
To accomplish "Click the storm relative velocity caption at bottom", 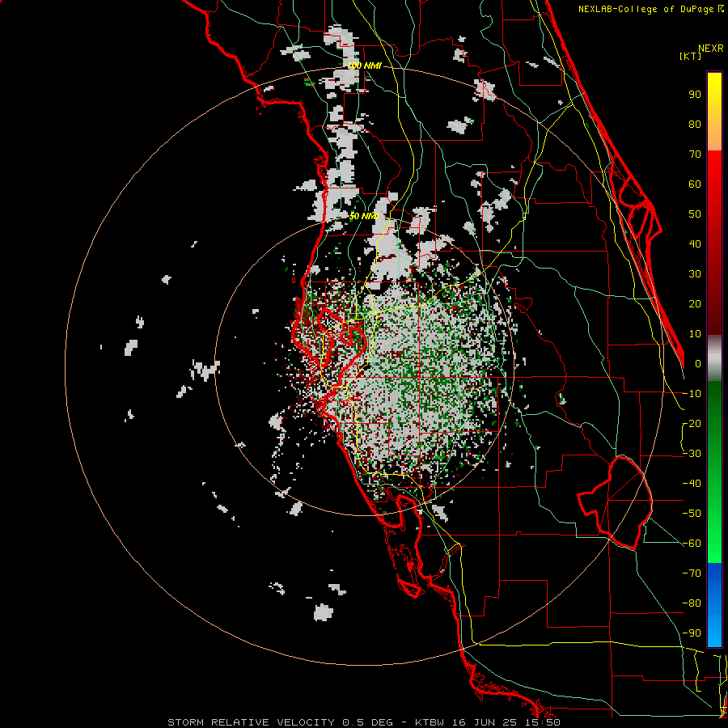I will tap(364, 722).
